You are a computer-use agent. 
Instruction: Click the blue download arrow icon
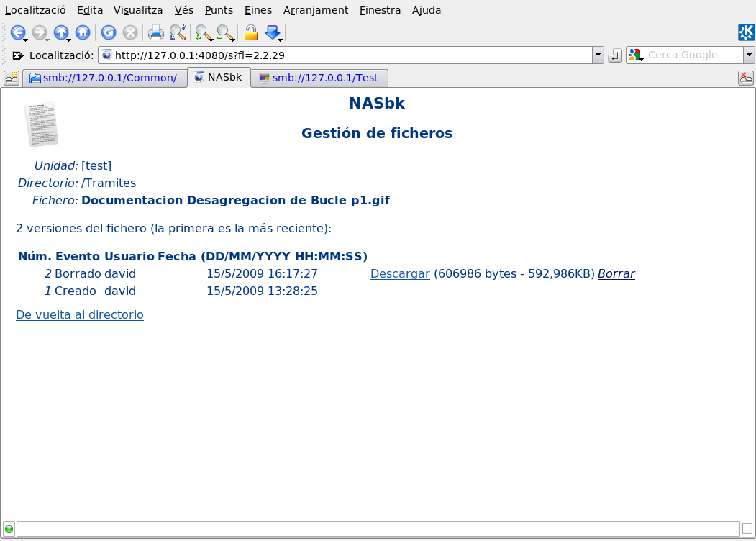point(273,32)
